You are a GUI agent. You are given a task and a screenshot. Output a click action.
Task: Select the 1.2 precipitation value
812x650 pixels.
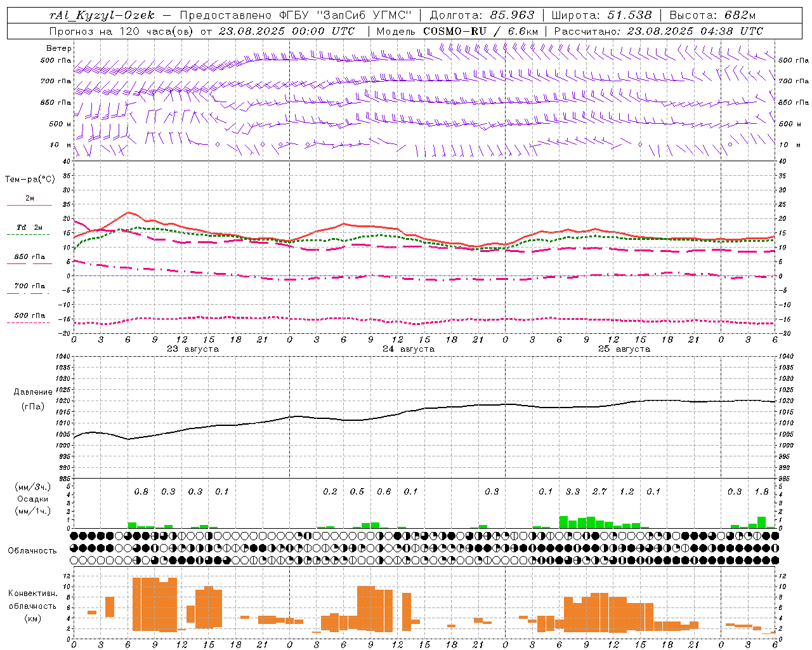[x=627, y=492]
